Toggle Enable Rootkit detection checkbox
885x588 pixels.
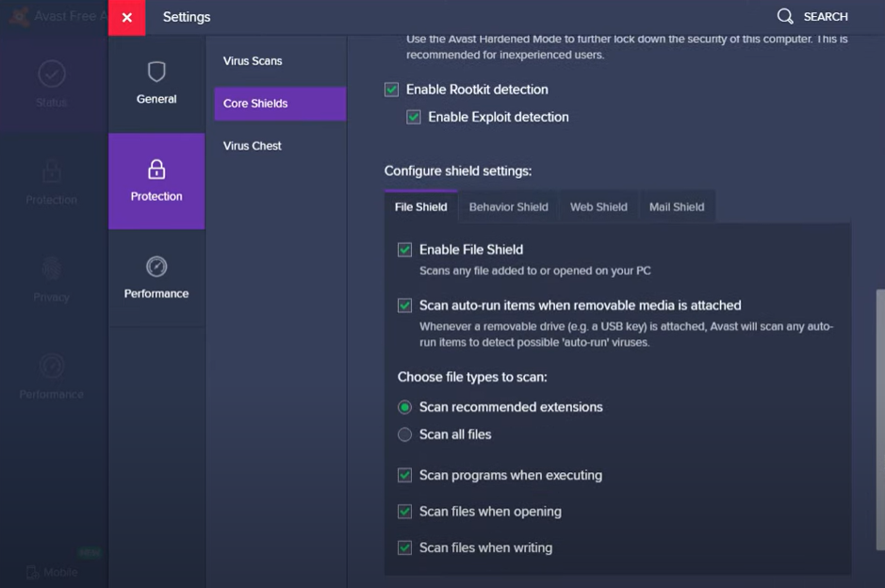[x=391, y=90]
